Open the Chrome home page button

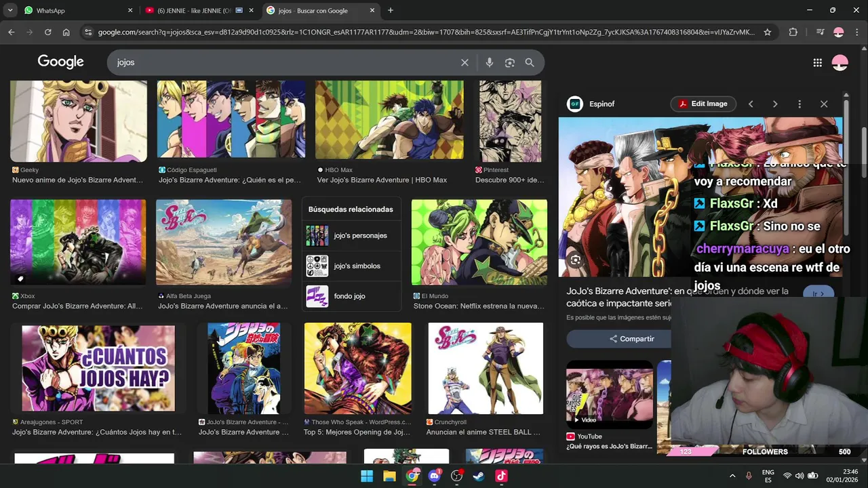(66, 32)
